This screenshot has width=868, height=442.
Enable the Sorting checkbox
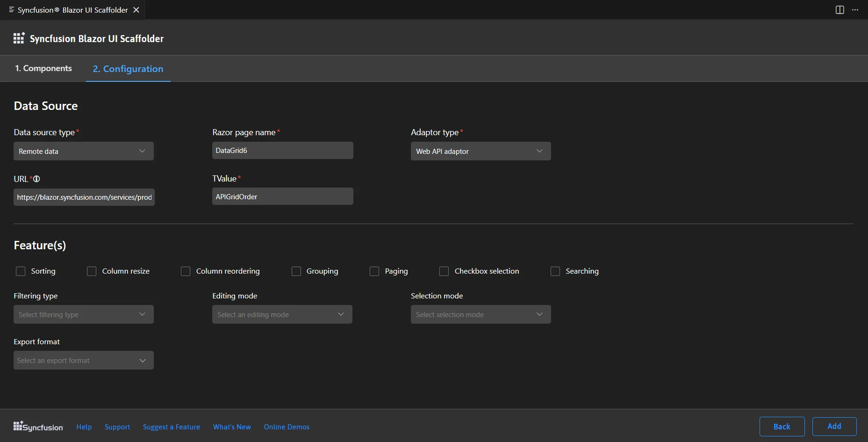[21, 271]
